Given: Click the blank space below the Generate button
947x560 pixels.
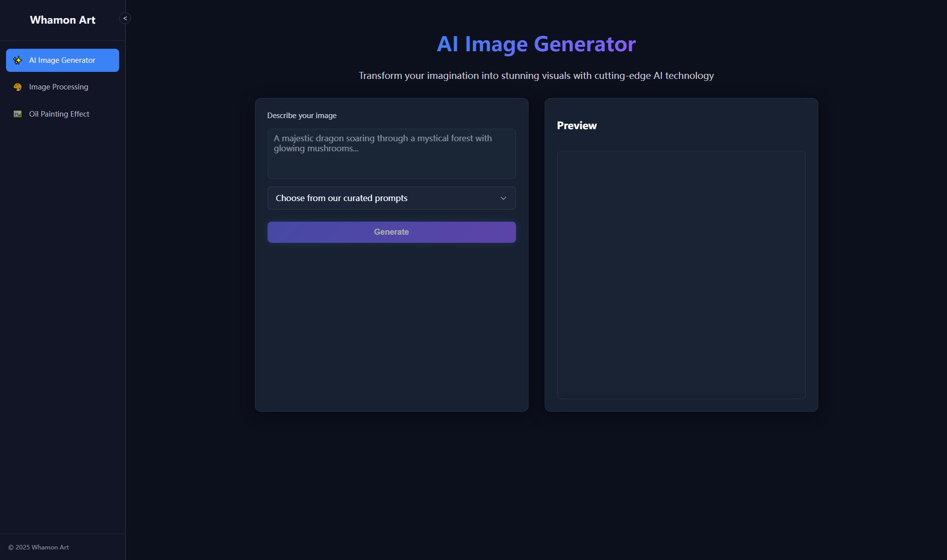Looking at the screenshot, I should pyautogui.click(x=391, y=327).
